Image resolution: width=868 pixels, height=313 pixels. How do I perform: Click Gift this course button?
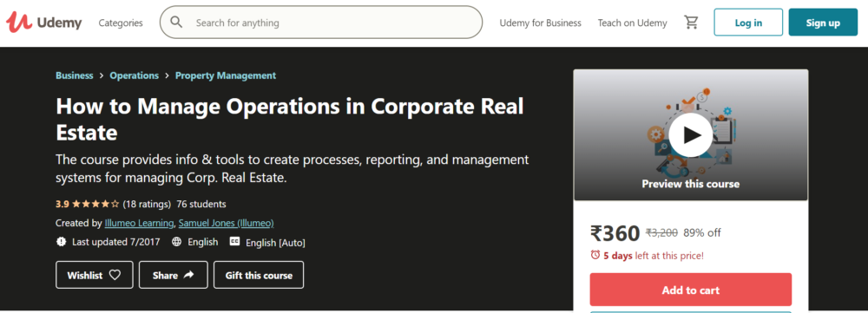[x=259, y=275]
